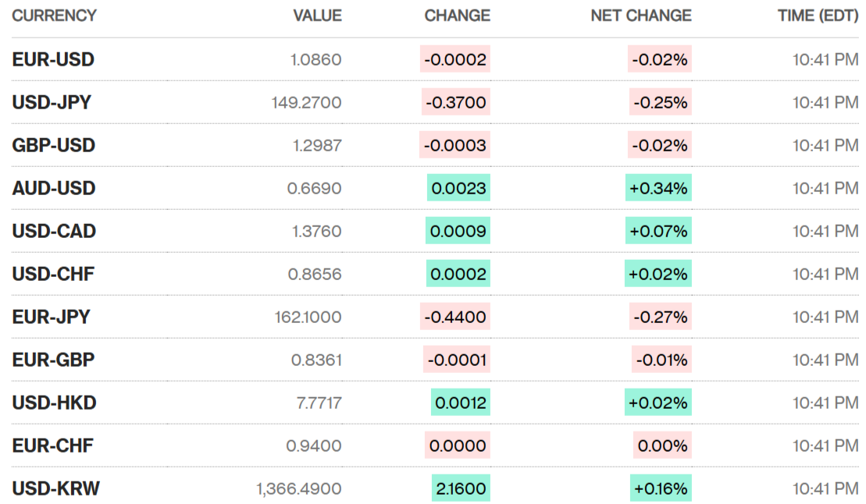Click the green +0.34% net change cell
The width and height of the screenshot is (866, 504).
[658, 188]
